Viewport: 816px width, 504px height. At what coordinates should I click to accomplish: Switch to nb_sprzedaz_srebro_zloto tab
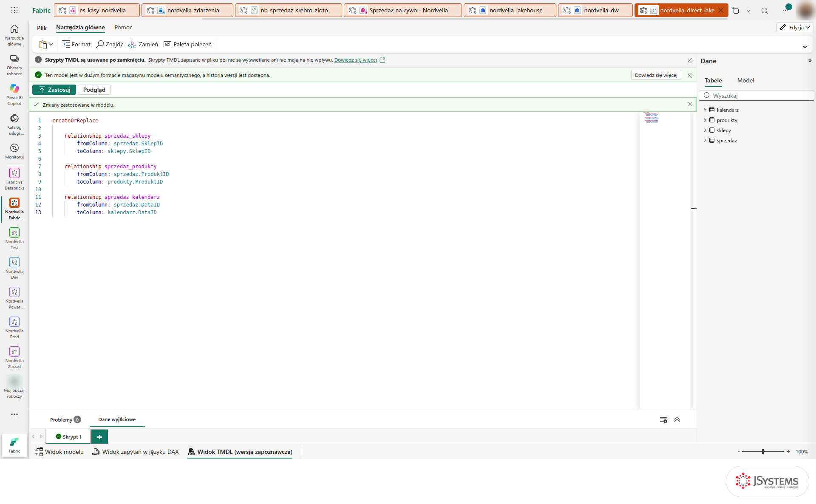289,10
